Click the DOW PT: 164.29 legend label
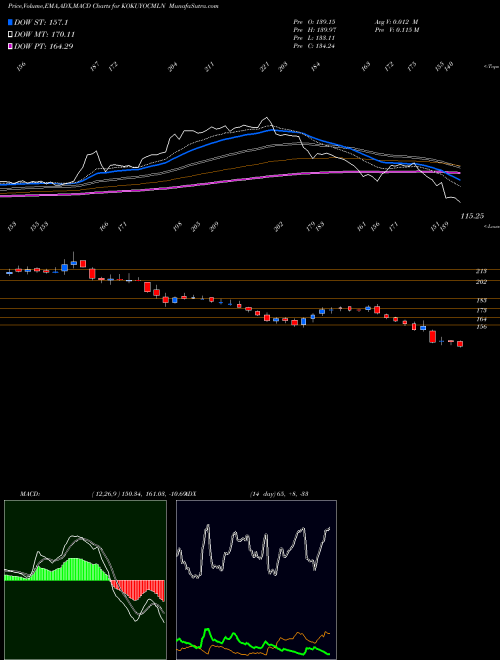Screen dimensions: 500x660 tap(44, 46)
